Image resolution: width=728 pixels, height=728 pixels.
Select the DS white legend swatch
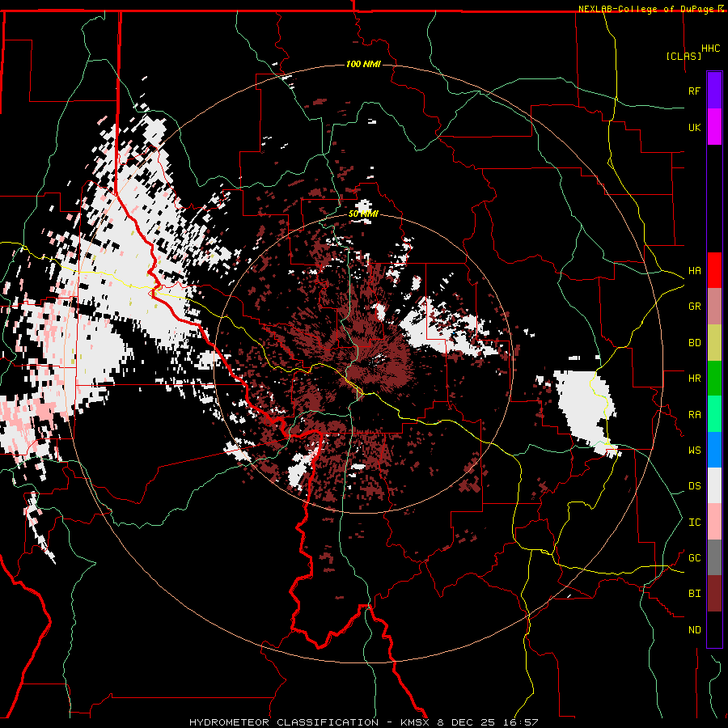pos(714,485)
